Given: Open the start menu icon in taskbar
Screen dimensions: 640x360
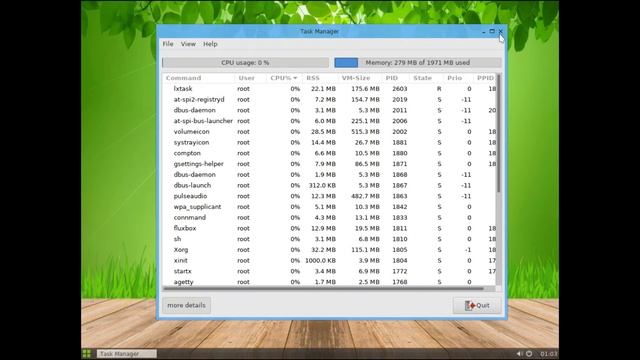Looking at the screenshot, I should coord(87,354).
